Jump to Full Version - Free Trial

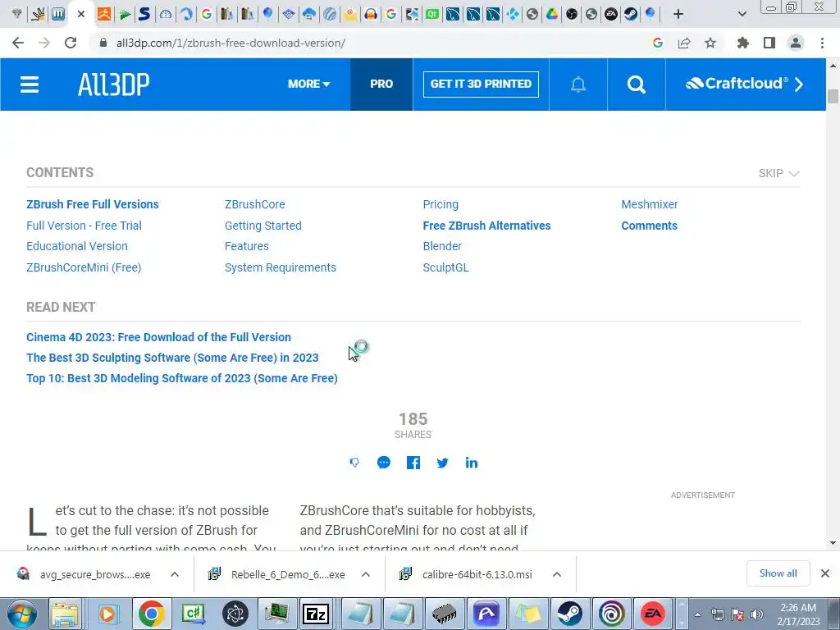click(x=84, y=226)
